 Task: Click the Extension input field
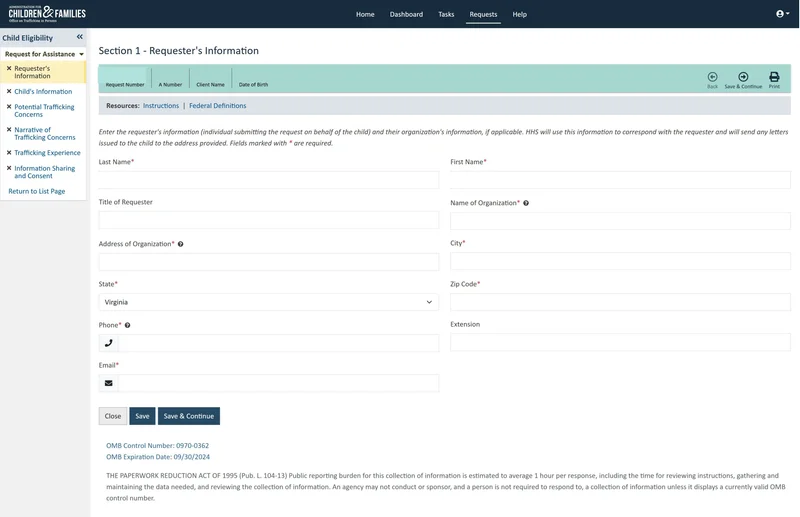(620, 342)
